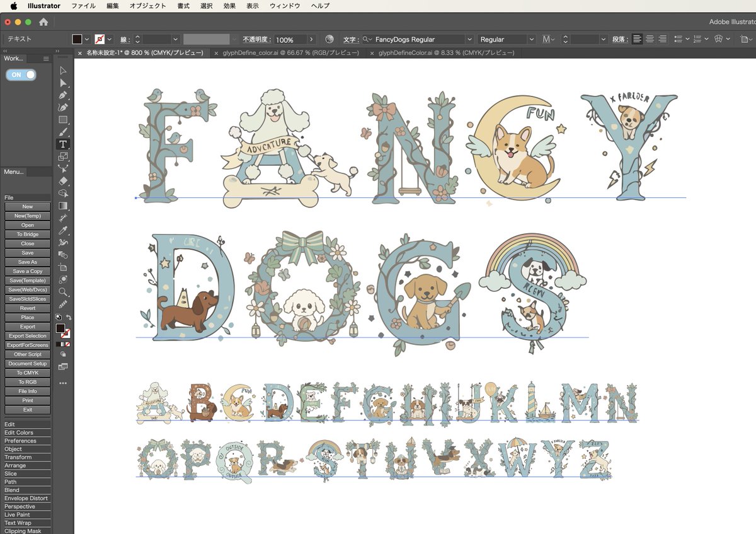
Task: Open the Recolor Artwork wheel icon
Action: pyautogui.click(x=329, y=39)
